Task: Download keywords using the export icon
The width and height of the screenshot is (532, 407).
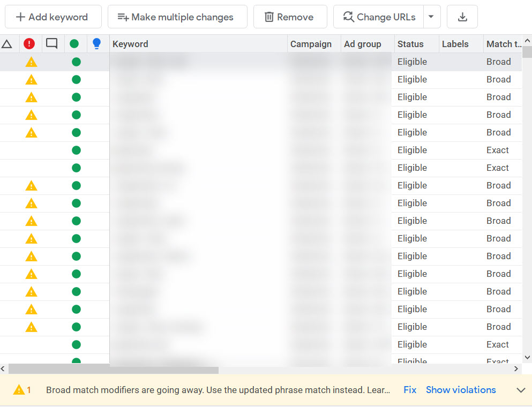Action: [x=462, y=17]
